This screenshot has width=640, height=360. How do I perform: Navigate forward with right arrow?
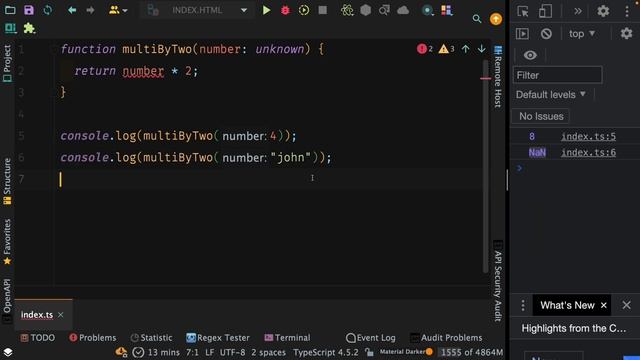90,10
